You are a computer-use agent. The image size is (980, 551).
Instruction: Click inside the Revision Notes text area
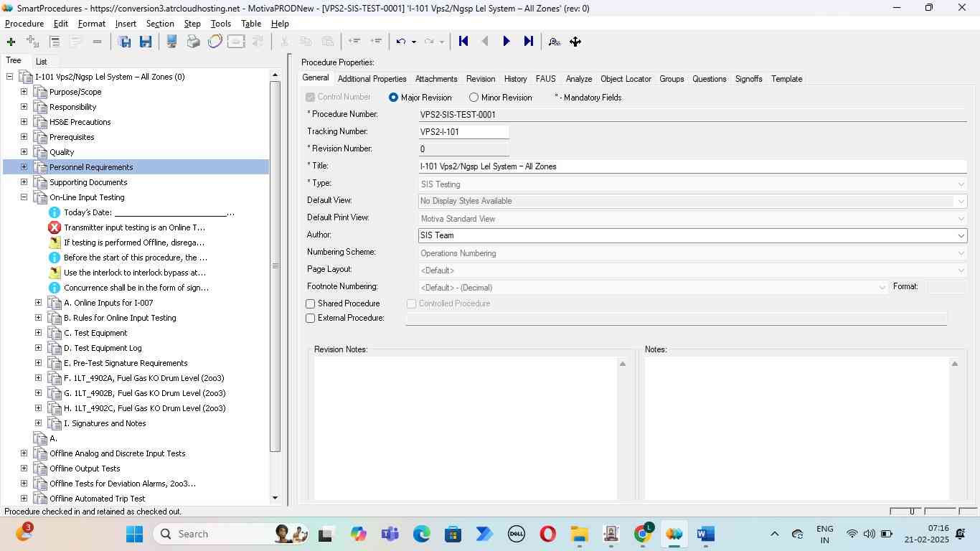coord(466,428)
